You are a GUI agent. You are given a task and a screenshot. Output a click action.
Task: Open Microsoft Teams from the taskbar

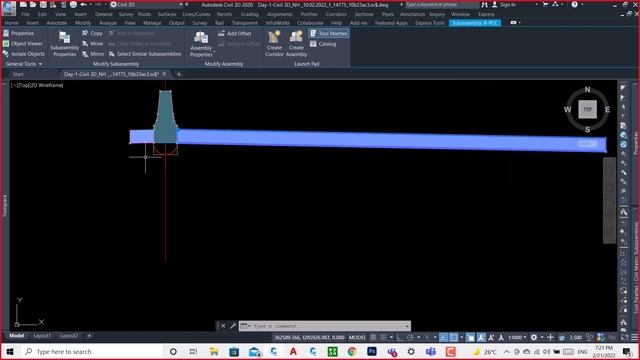(431, 351)
